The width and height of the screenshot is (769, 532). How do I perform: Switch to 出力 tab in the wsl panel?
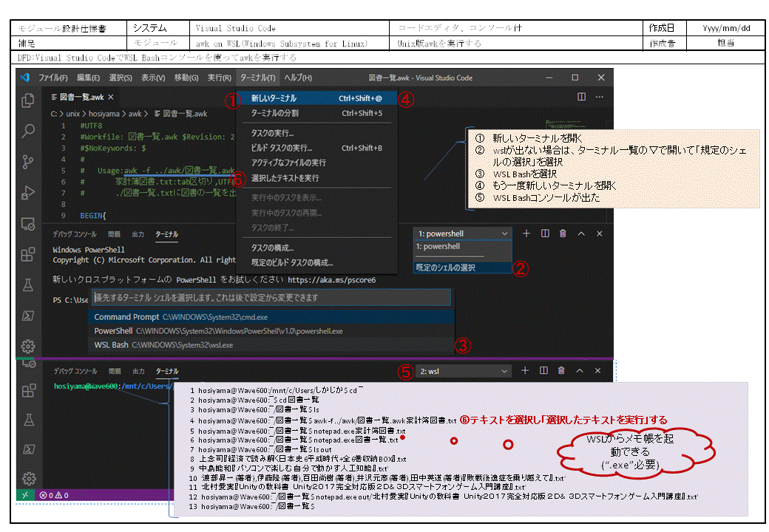(x=139, y=372)
